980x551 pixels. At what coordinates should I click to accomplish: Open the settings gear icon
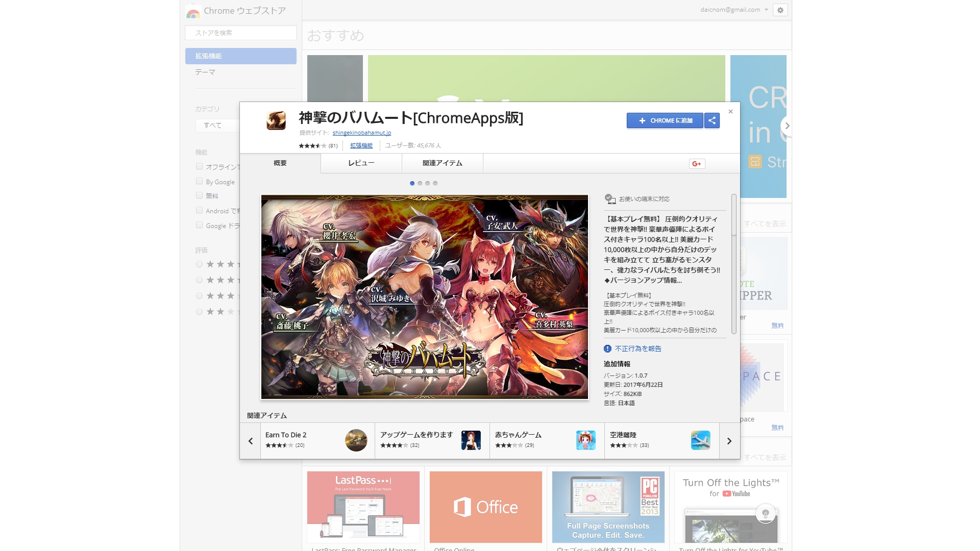(780, 10)
